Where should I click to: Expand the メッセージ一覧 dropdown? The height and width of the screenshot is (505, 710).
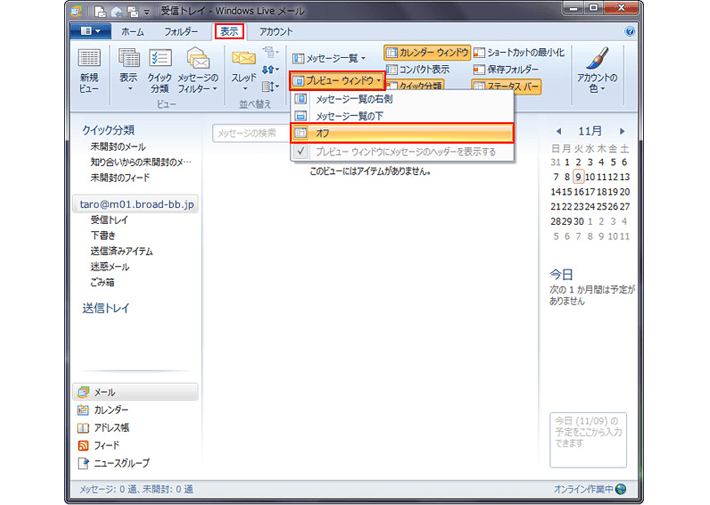329,59
